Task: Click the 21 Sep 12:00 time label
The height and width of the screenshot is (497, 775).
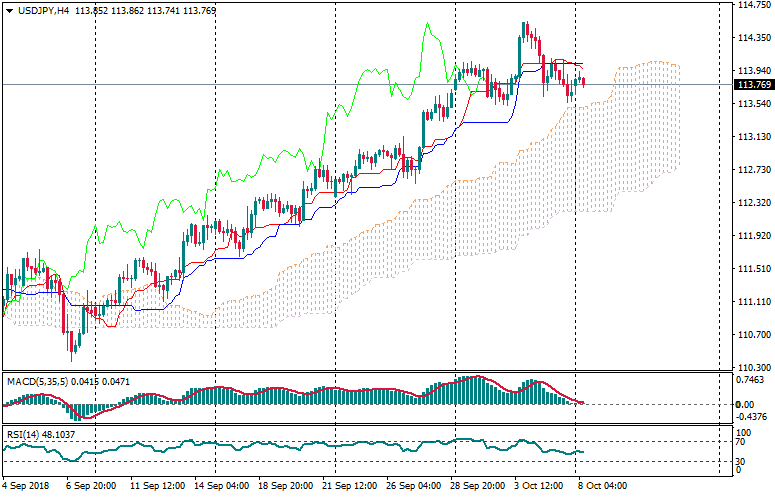Action: 349,486
